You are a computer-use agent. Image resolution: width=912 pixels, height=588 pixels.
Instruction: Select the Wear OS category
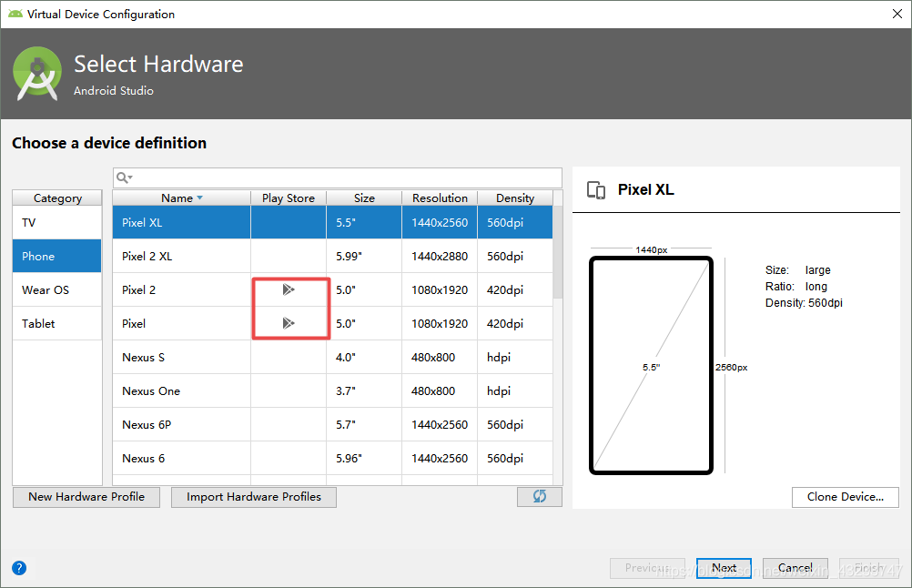(57, 289)
